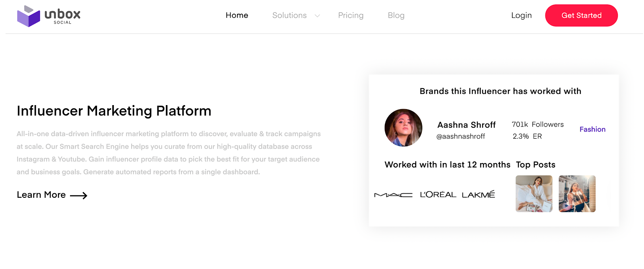Click the MAC brand logo
This screenshot has width=644, height=269.
pyautogui.click(x=392, y=194)
